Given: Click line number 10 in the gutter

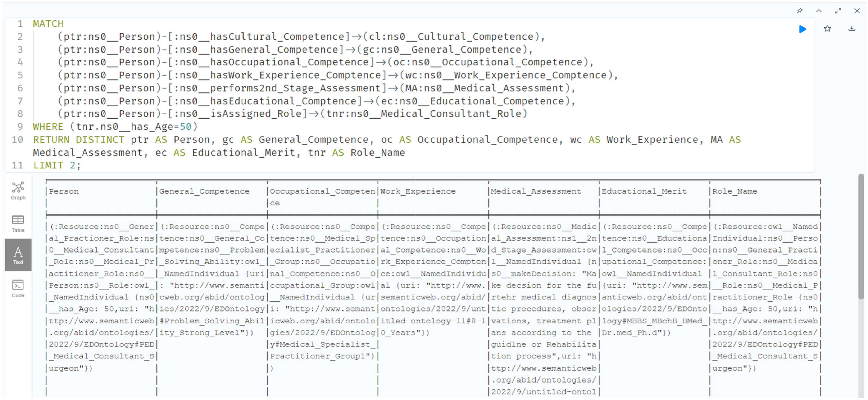Looking at the screenshot, I should tap(18, 140).
